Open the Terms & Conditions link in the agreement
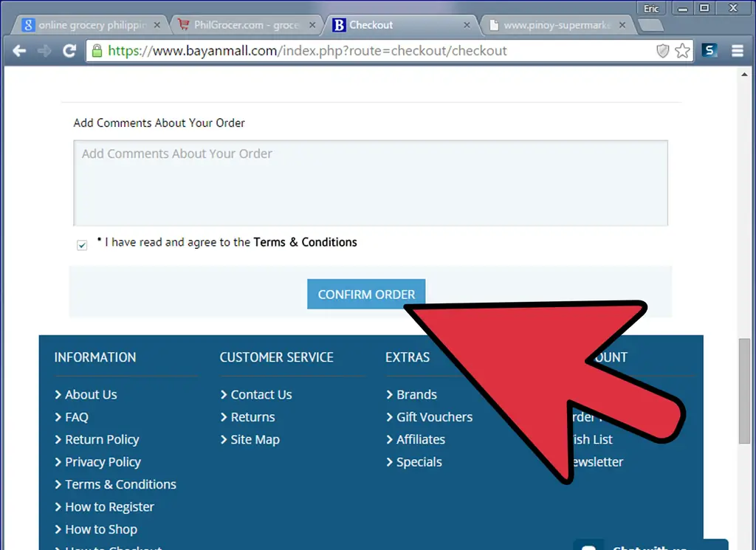 pyautogui.click(x=305, y=242)
